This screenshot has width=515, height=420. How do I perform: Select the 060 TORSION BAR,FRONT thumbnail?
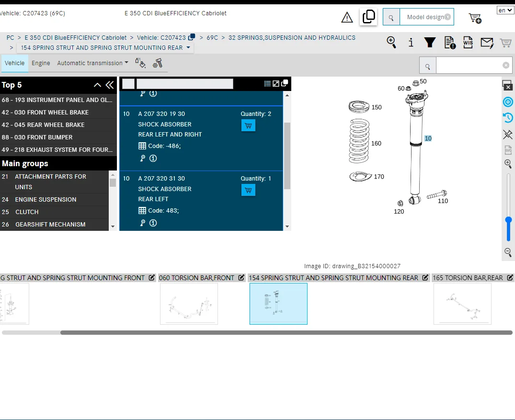click(189, 304)
